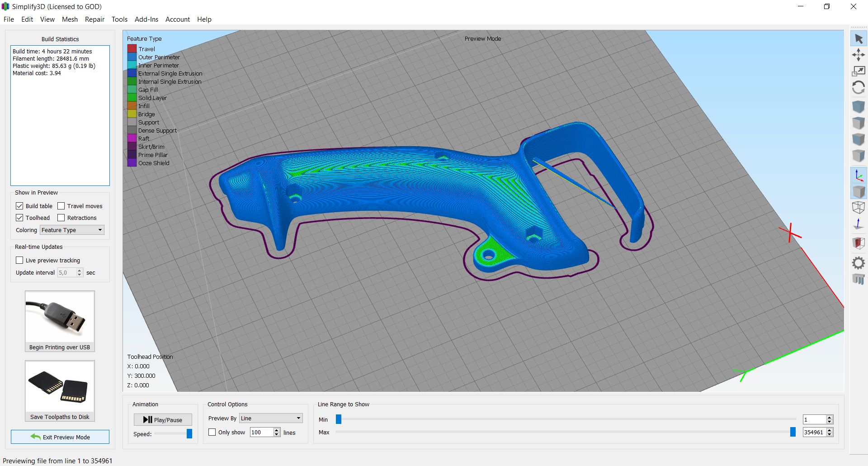Screen dimensions: 868x466
Task: Open the support structure generation tool
Action: (x=859, y=279)
